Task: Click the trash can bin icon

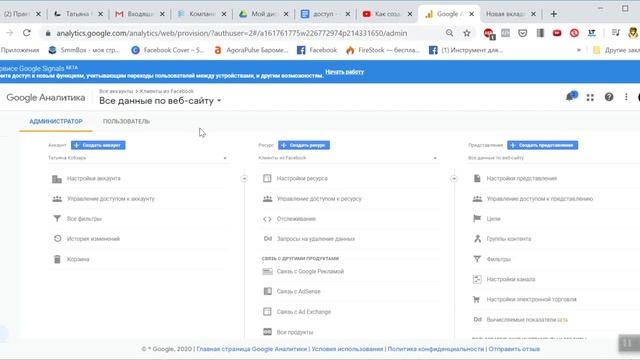Action: 57,259
